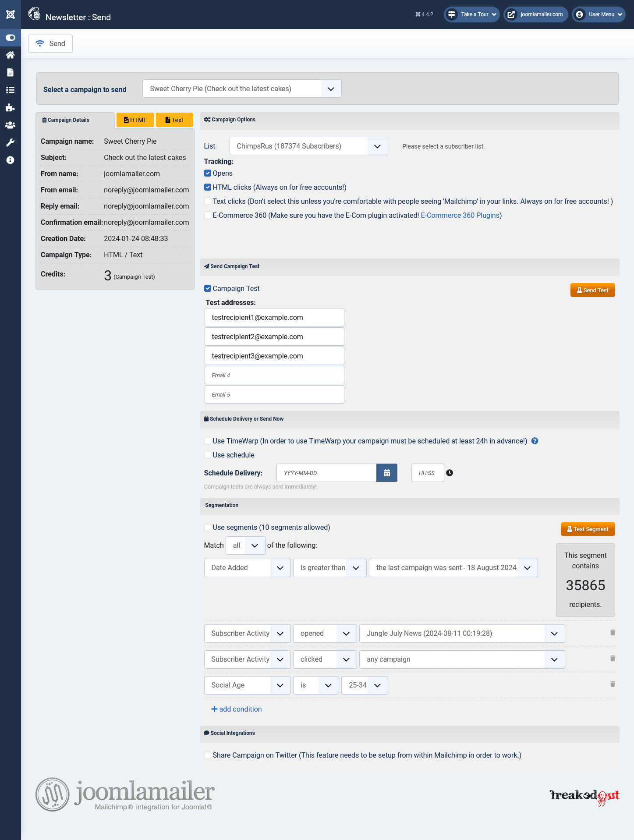Screen dimensions: 634x840
Task: Click the clock icon next to time field
Action: click(x=450, y=473)
